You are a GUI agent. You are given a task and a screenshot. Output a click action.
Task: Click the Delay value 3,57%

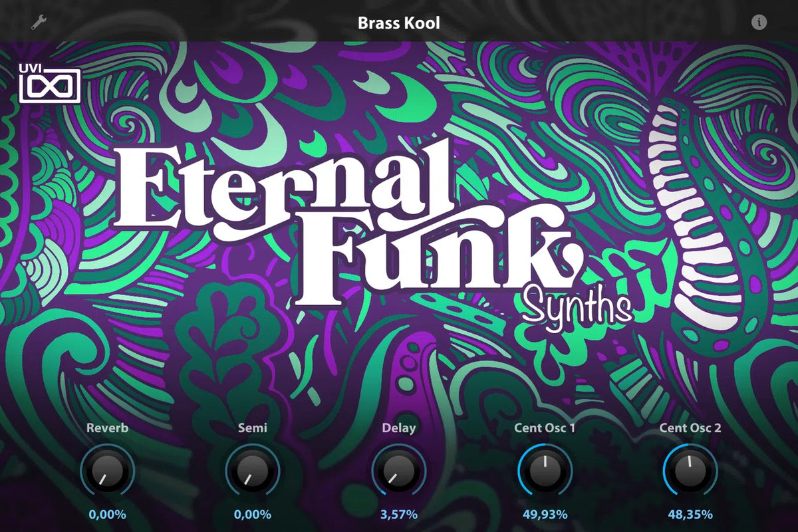(398, 514)
